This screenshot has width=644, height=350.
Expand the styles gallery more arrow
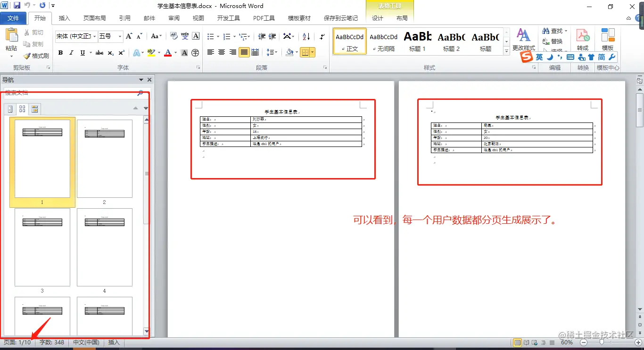[507, 50]
